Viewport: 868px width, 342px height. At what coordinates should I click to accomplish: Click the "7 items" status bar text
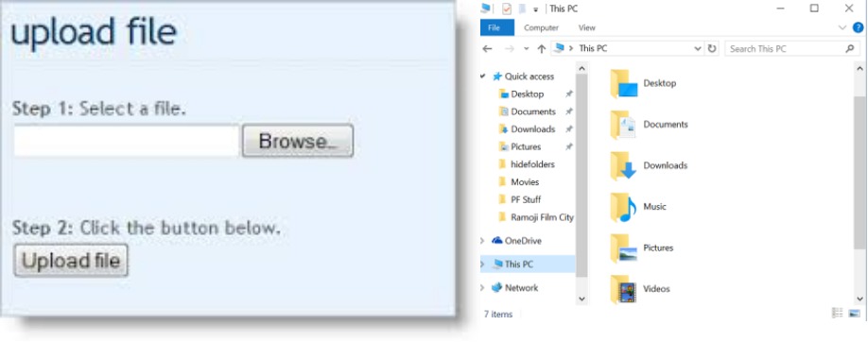point(498,315)
